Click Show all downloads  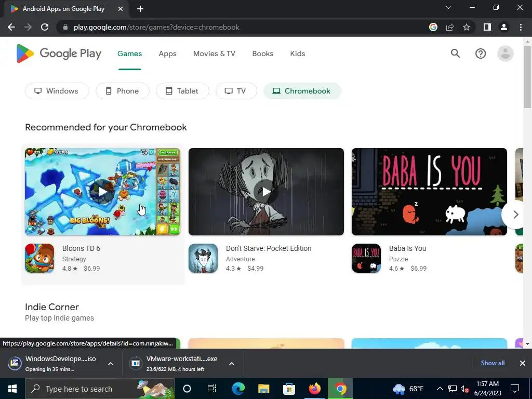pos(493,363)
